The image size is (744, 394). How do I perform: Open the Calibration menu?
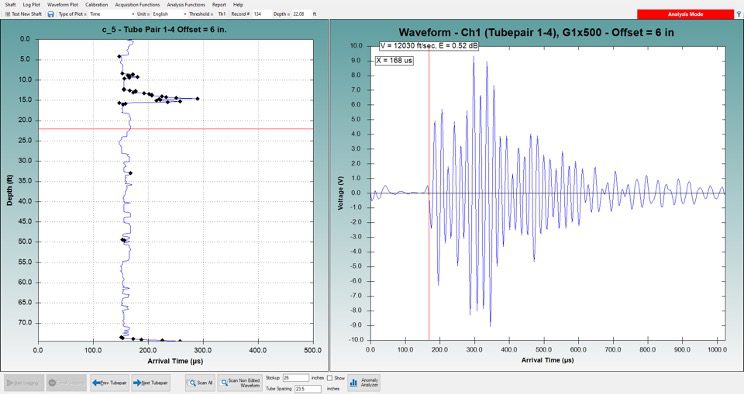(97, 4)
